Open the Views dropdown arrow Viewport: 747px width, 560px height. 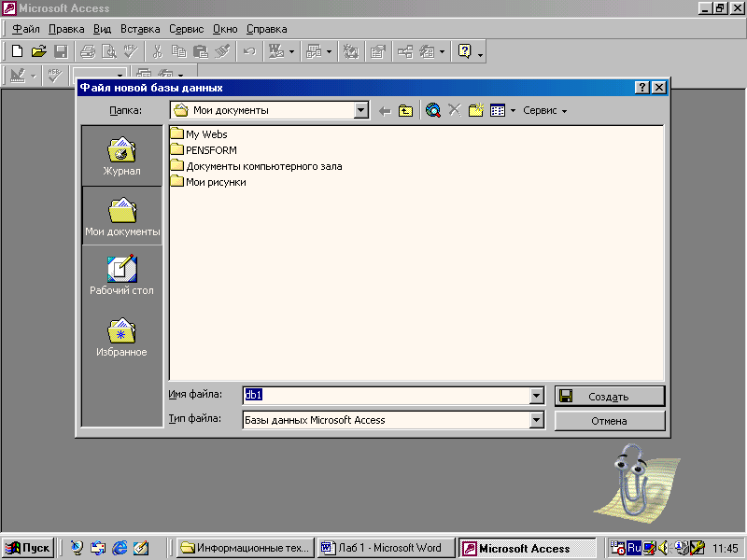click(513, 111)
